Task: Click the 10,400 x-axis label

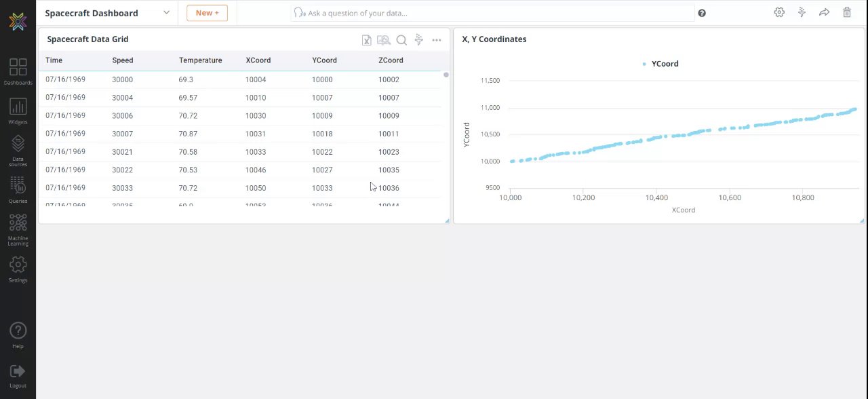Action: pos(656,198)
